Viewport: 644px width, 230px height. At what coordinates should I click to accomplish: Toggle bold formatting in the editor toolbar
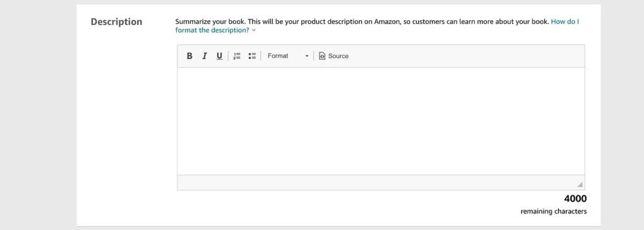[x=189, y=56]
